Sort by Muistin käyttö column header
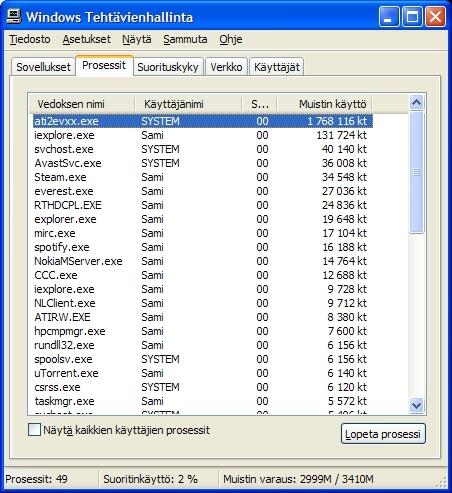Viewport: 452px width, 493px height. pos(325,104)
